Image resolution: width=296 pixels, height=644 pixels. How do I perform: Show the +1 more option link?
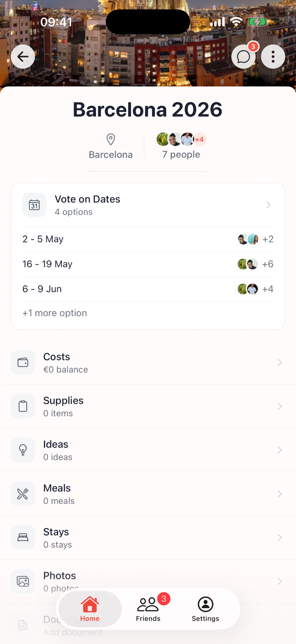55,313
